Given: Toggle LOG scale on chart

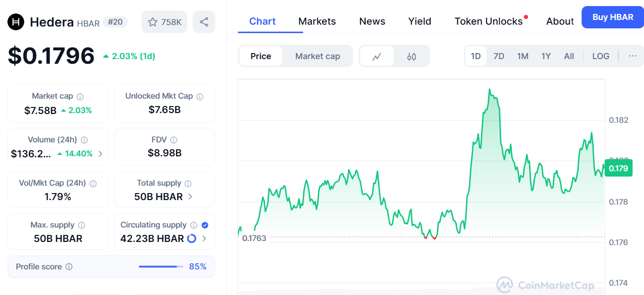Looking at the screenshot, I should click(x=601, y=56).
